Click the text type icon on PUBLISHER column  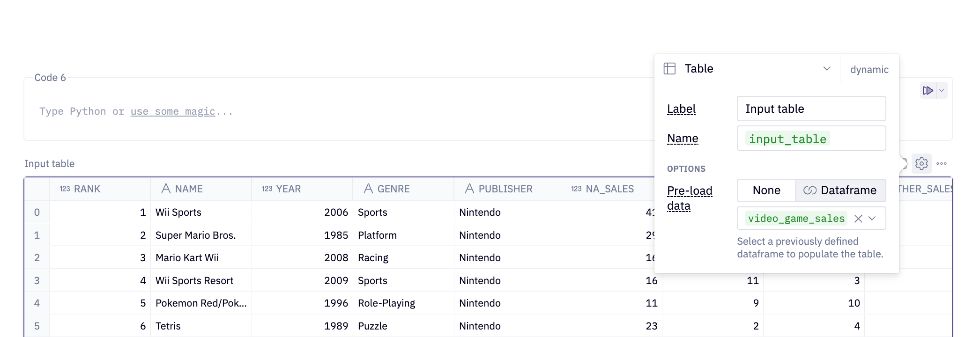[x=469, y=189]
